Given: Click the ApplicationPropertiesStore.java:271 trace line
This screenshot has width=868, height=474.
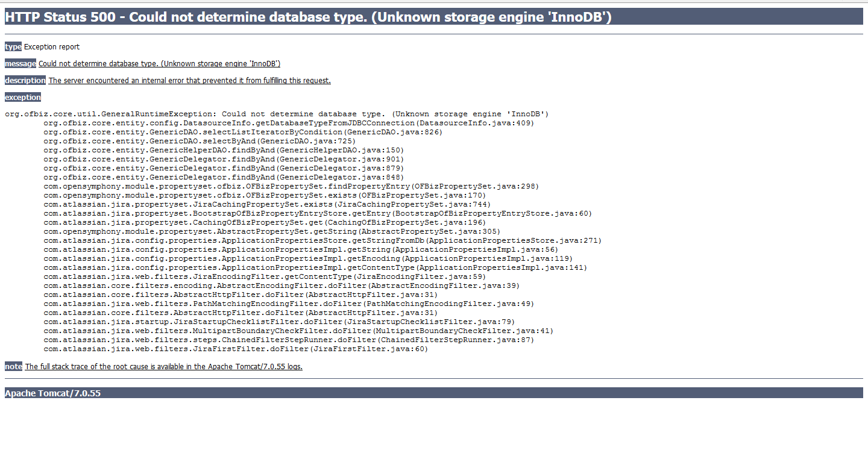Looking at the screenshot, I should click(322, 240).
